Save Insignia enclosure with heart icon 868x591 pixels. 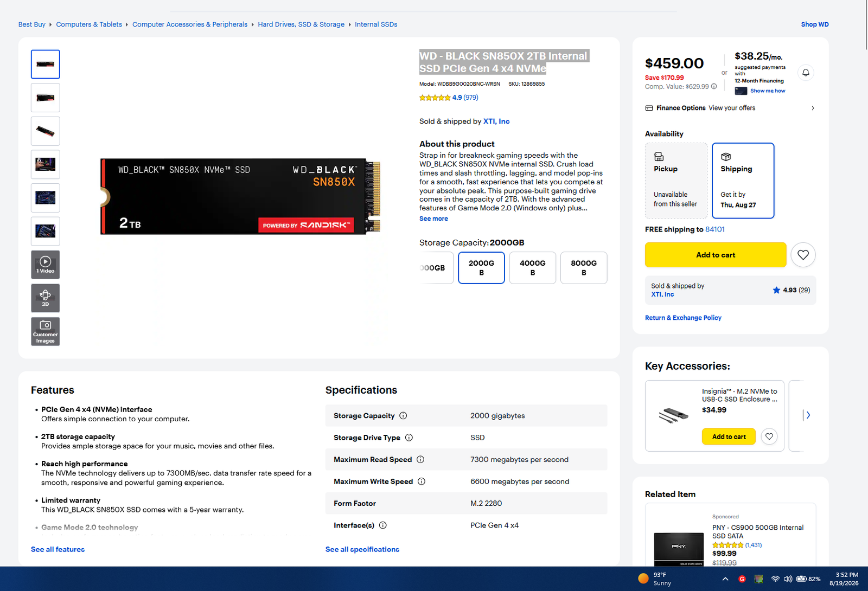pyautogui.click(x=769, y=436)
